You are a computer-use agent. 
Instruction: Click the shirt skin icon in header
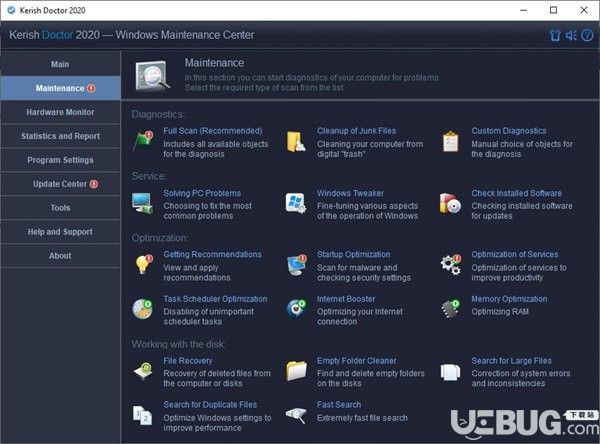[x=555, y=36]
